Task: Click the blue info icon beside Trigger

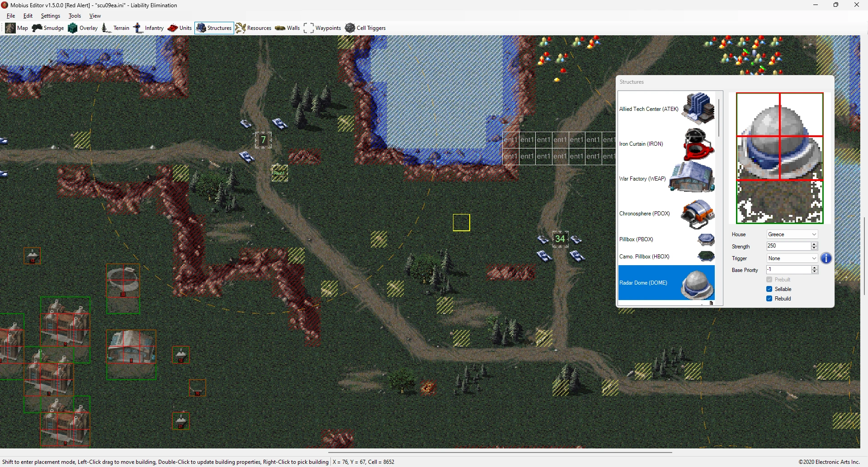Action: click(x=826, y=258)
